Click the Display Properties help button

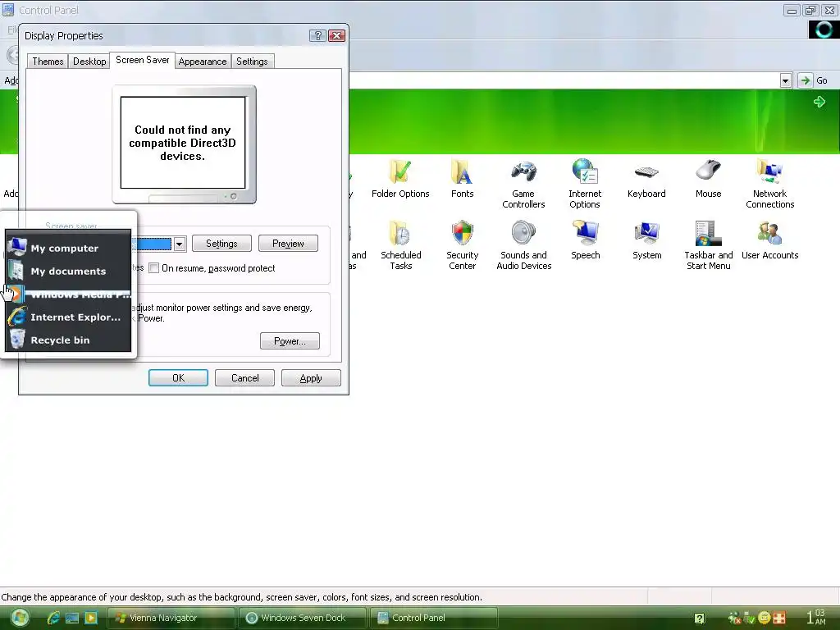317,35
